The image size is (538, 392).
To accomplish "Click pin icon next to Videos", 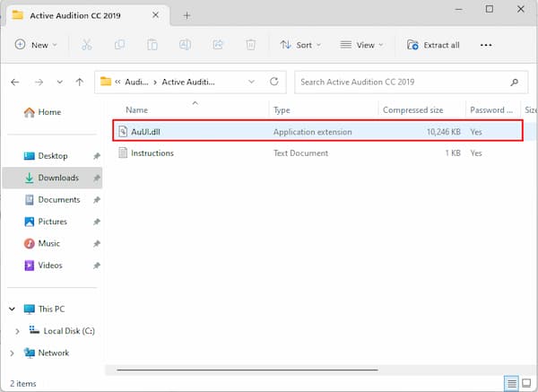I will pyautogui.click(x=97, y=266).
